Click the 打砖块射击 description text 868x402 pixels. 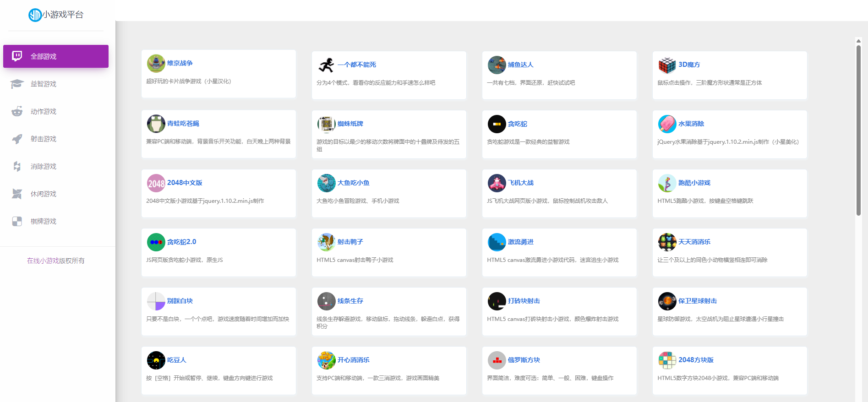[553, 319]
